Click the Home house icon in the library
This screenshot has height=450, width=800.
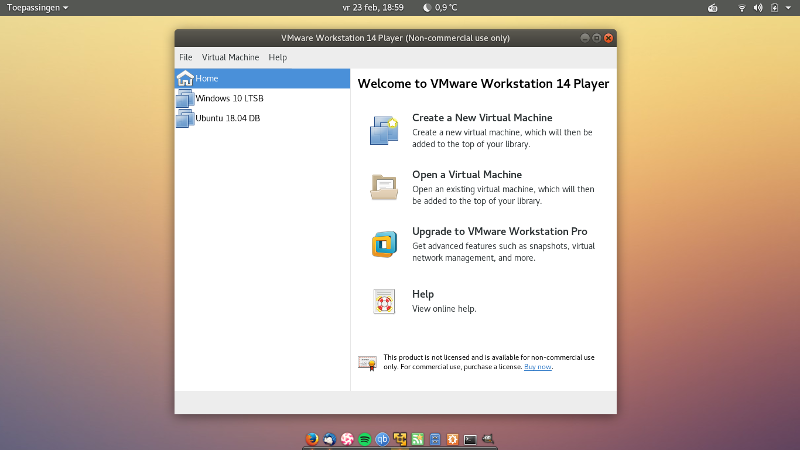click(x=185, y=78)
